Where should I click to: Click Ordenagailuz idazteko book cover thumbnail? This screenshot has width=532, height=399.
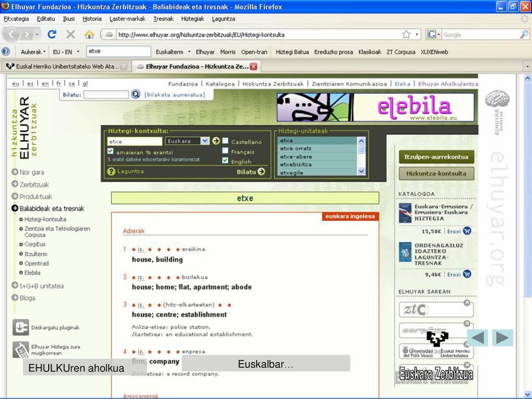(x=405, y=252)
